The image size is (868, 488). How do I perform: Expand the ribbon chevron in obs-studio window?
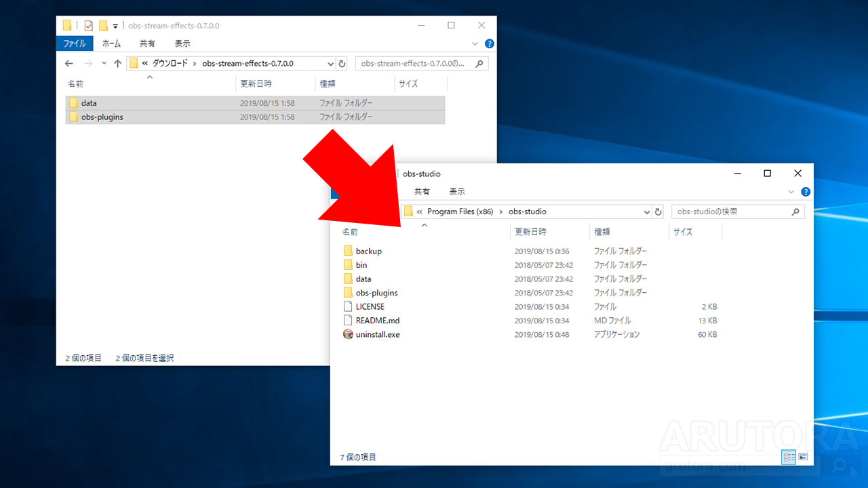click(x=791, y=192)
